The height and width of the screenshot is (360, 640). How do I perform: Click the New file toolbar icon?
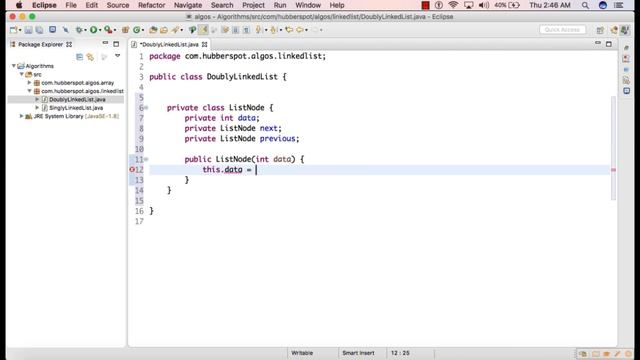tap(13, 30)
